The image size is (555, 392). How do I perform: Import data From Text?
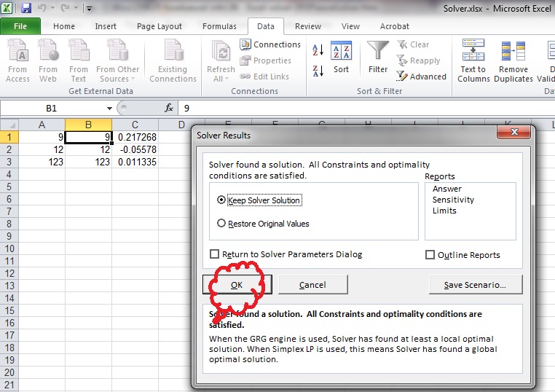click(x=79, y=61)
